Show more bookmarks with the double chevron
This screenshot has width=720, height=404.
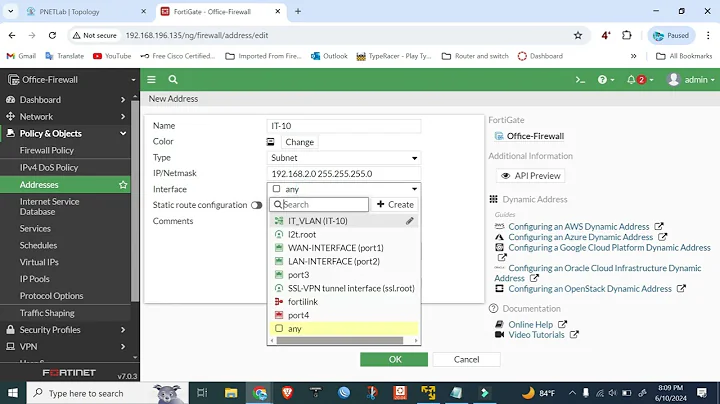pyautogui.click(x=634, y=56)
